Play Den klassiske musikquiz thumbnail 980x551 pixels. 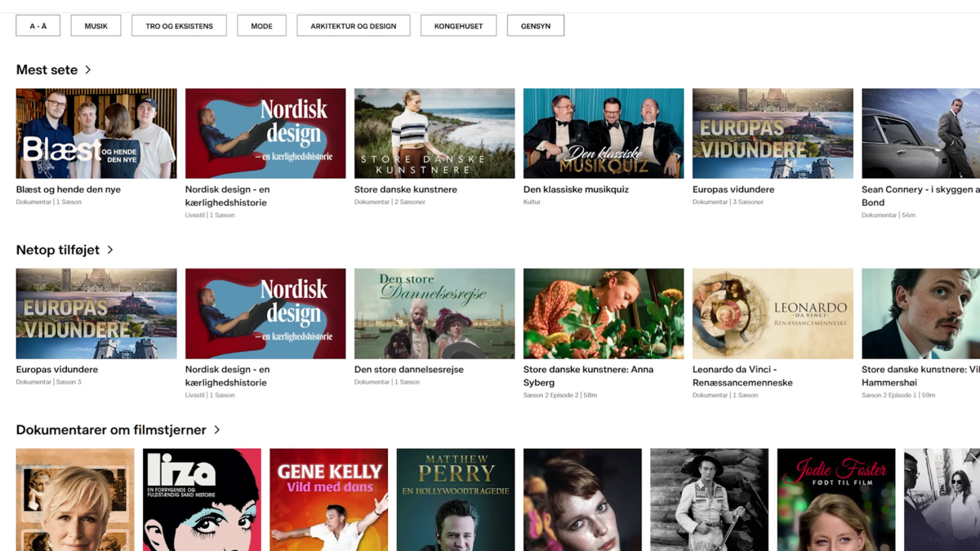point(604,133)
